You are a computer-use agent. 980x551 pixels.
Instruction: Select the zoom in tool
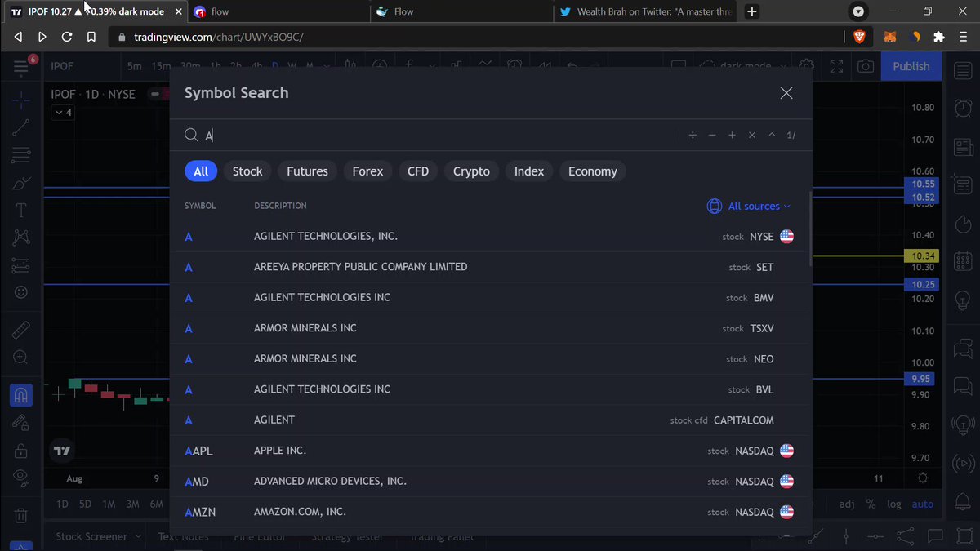21,358
